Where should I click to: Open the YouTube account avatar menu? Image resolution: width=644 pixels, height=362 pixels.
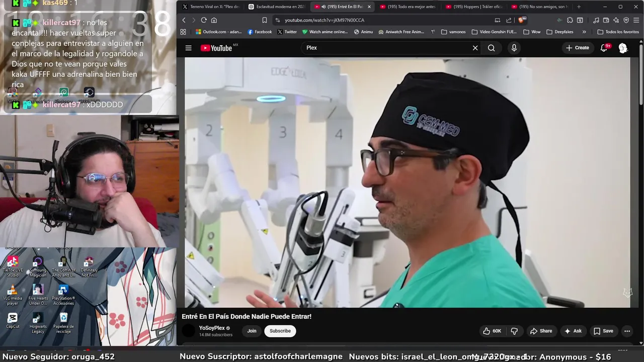click(623, 48)
